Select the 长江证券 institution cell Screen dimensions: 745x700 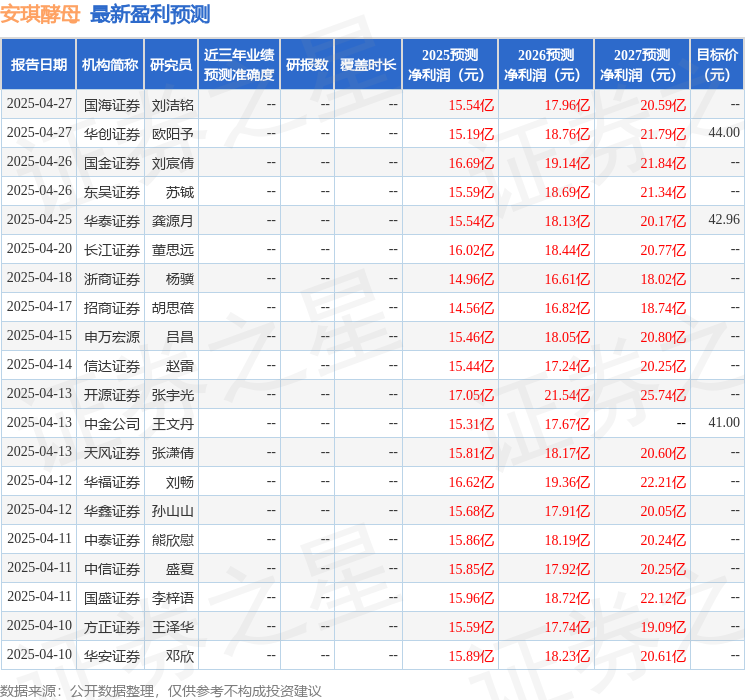coord(112,250)
